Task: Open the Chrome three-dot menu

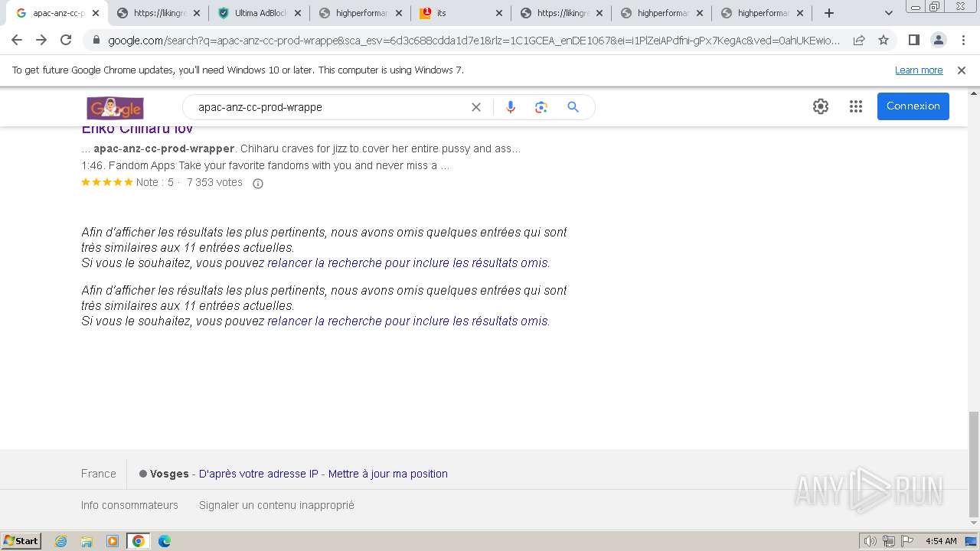Action: pyautogui.click(x=963, y=41)
